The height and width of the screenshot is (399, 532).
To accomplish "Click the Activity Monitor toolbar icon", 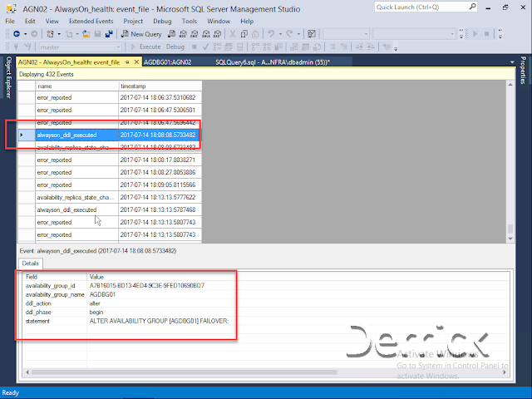I will [312, 33].
